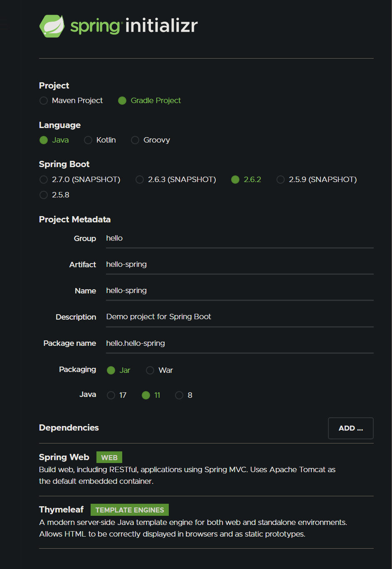
Task: Click the spring initializr title text
Action: pos(134,26)
